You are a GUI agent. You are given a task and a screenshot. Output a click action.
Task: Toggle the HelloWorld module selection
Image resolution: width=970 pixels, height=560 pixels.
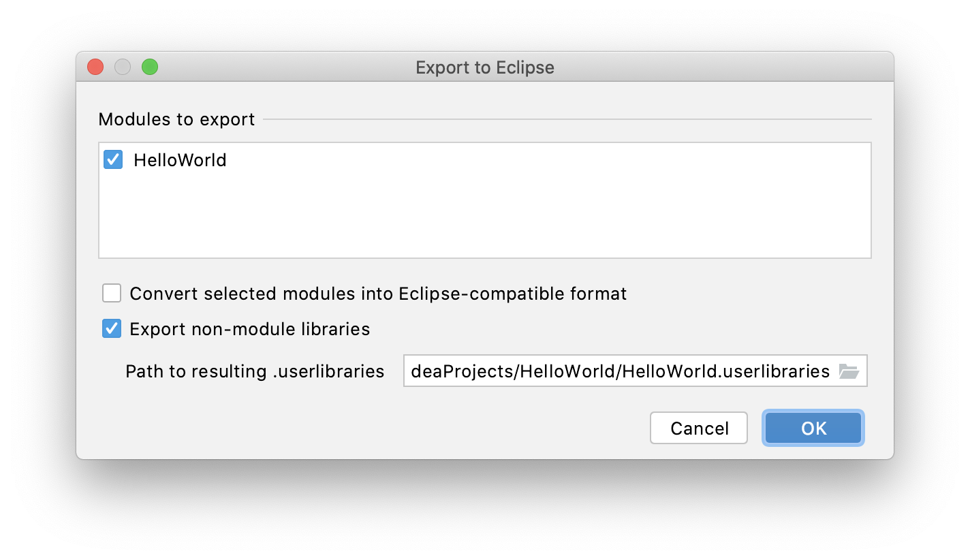[x=112, y=159]
